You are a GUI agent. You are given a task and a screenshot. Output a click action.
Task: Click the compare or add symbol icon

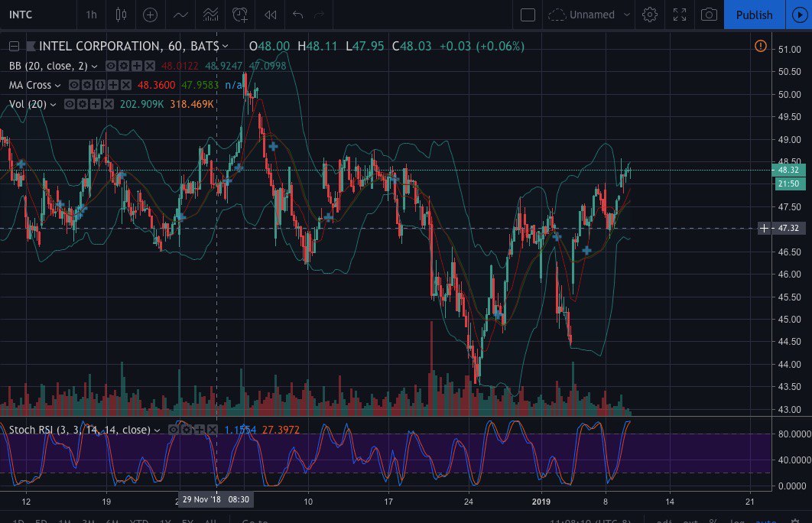151,15
